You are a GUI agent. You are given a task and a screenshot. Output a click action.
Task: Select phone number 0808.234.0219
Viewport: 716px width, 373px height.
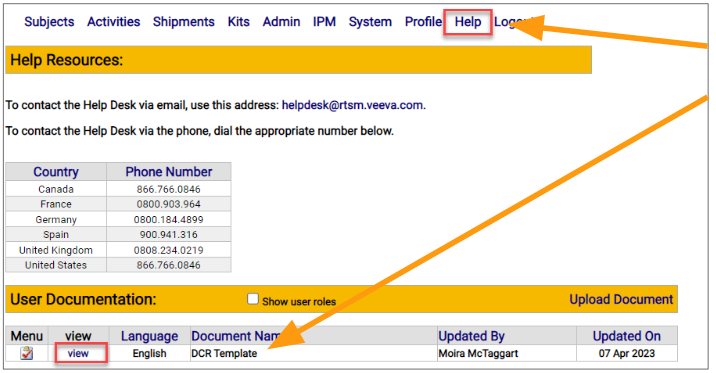168,250
